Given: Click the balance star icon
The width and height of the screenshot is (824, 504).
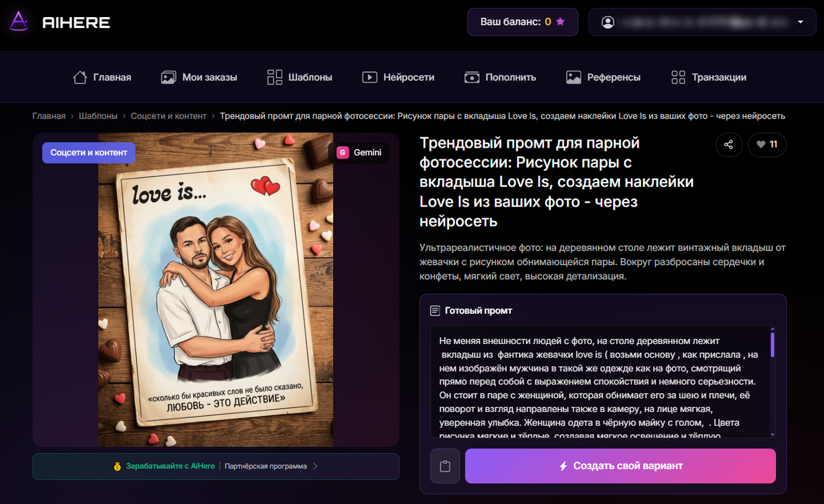Looking at the screenshot, I should [x=560, y=22].
